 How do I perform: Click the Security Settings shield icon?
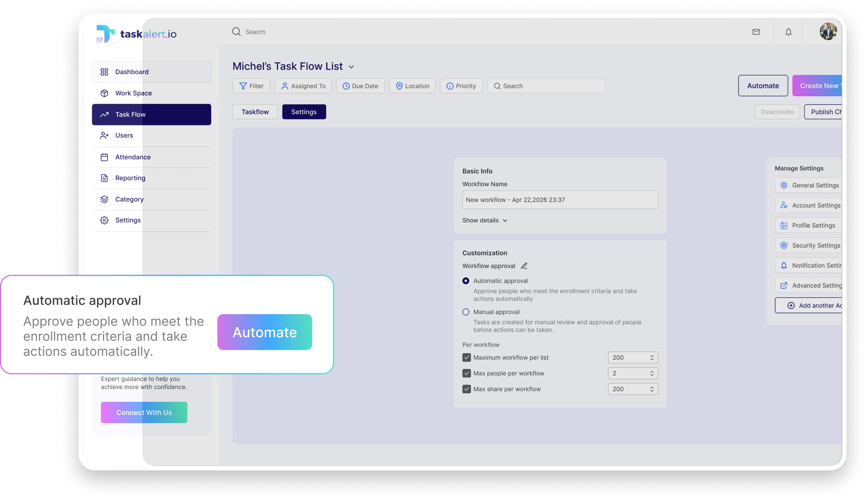[784, 245]
